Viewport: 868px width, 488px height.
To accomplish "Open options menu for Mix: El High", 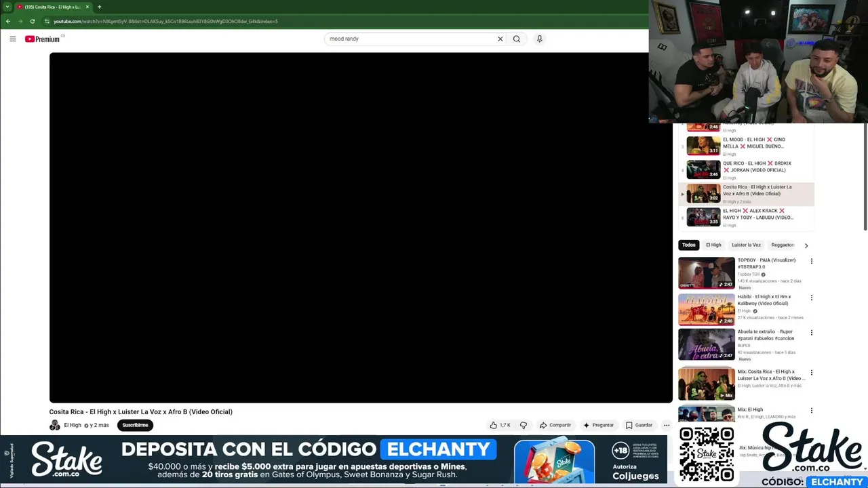I will 811,411.
